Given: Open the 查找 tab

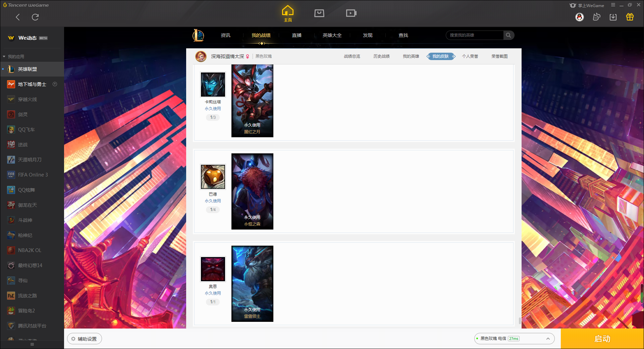Looking at the screenshot, I should click(403, 35).
